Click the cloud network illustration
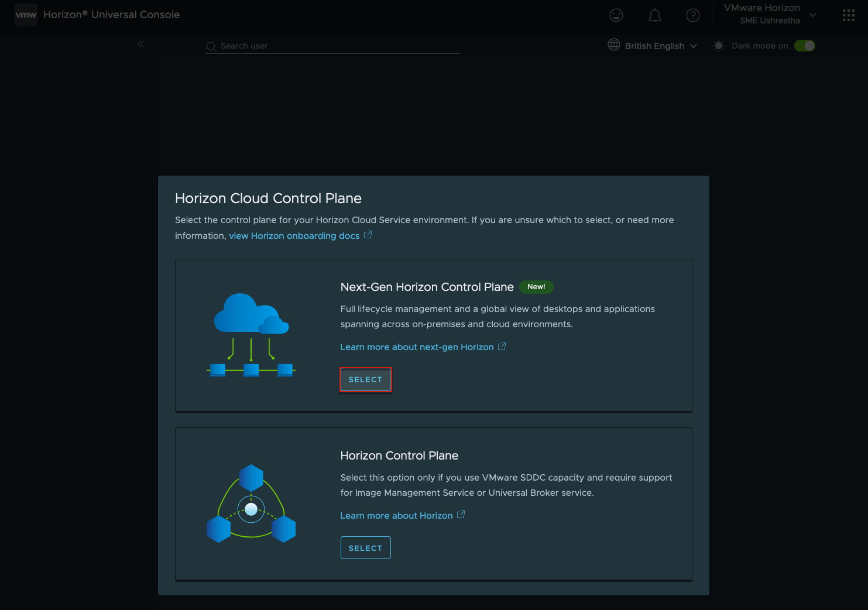Screen dimensions: 868x610 pos(251,335)
